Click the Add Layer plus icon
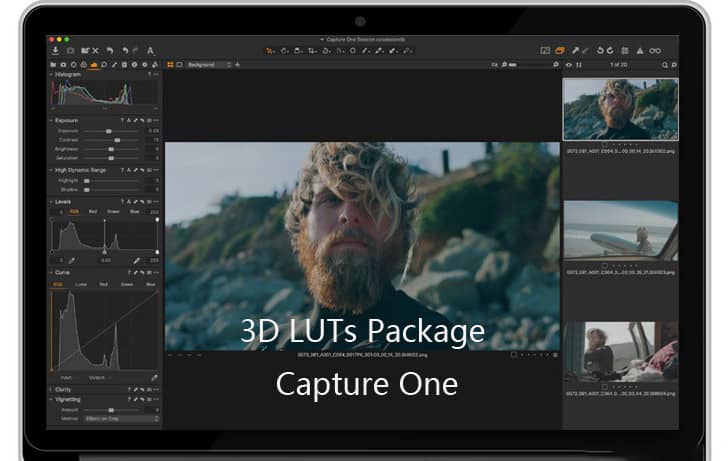The image size is (728, 461). 238,65
